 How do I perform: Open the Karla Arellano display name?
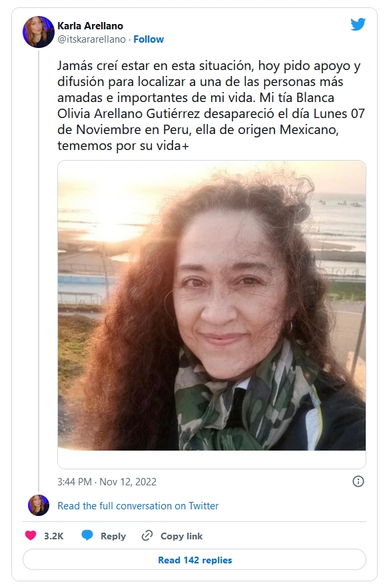click(90, 26)
